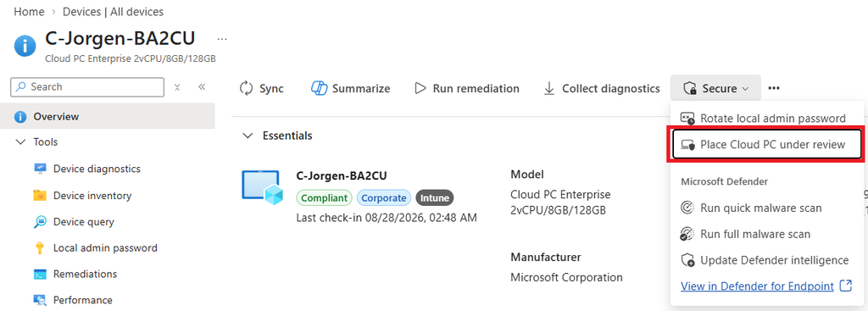The image size is (868, 311).
Task: Click the ellipsis next to device title
Action: click(x=222, y=39)
